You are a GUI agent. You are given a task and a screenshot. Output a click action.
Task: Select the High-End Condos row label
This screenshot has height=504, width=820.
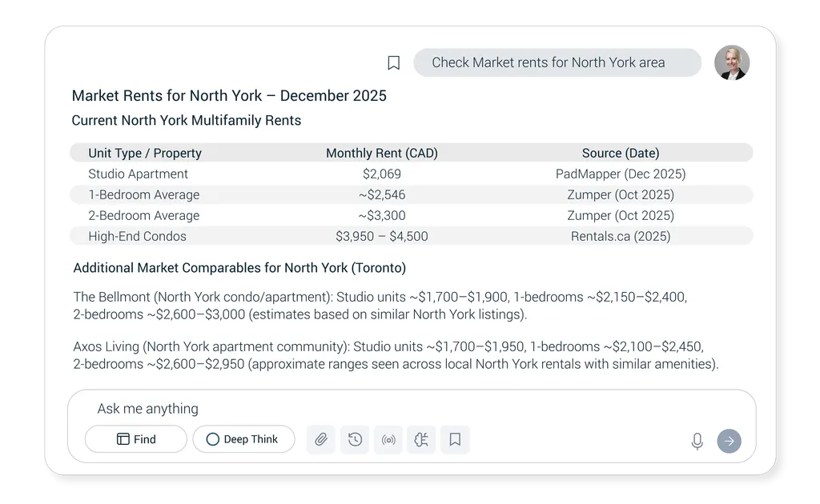click(137, 236)
